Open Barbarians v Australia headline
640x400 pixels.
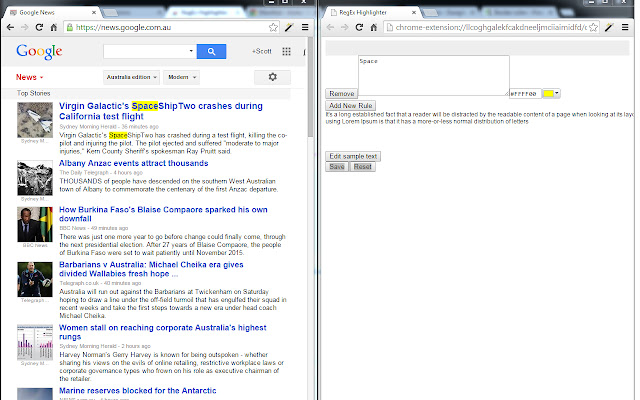point(151,269)
